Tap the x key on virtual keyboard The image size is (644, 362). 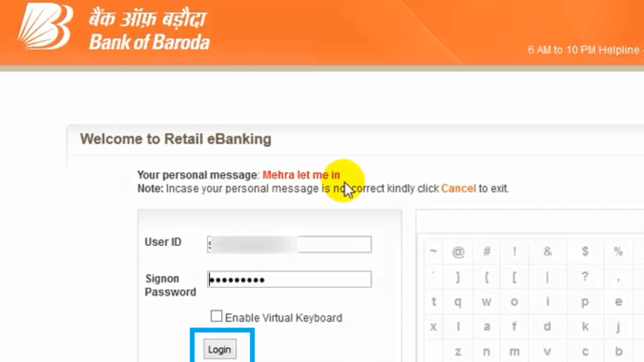433,327
